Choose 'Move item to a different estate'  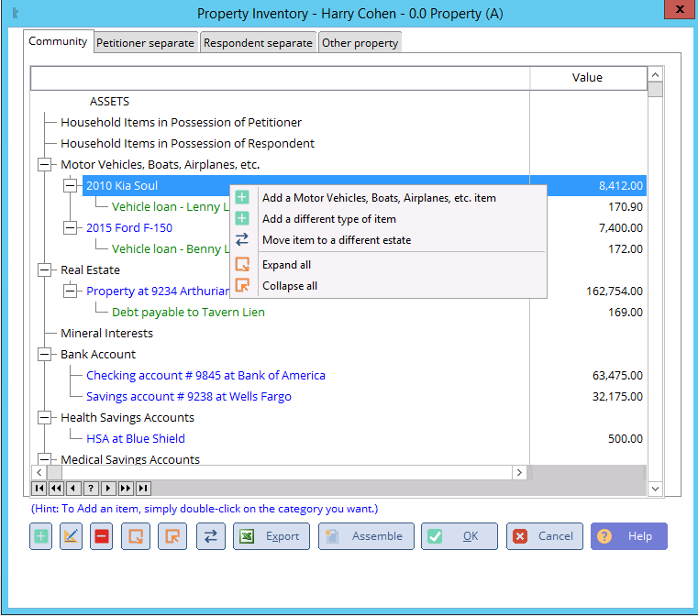tap(336, 240)
